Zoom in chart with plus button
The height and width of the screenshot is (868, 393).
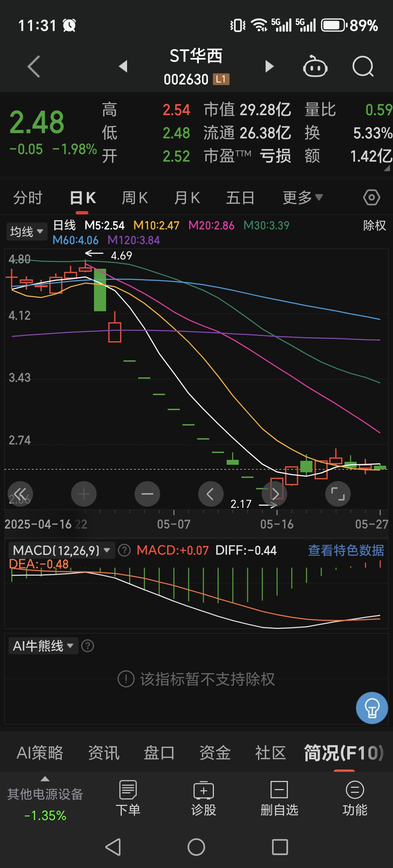[84, 494]
